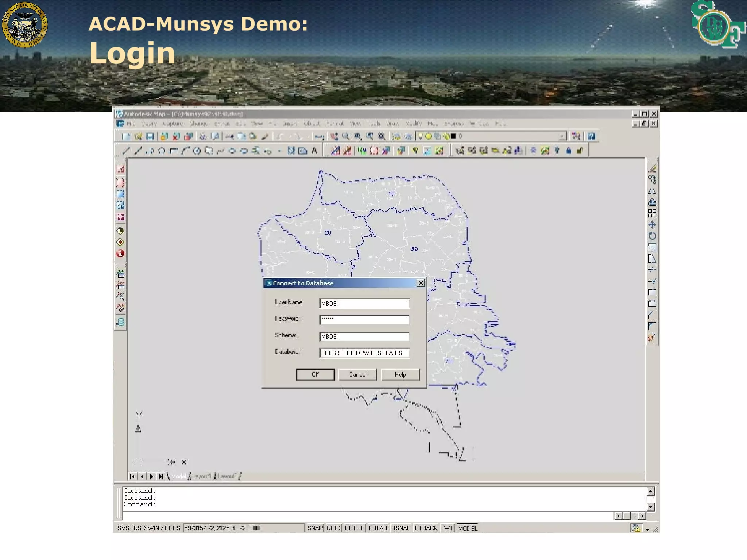
Task: Click the open padlock unlock icon
Action: (x=580, y=151)
